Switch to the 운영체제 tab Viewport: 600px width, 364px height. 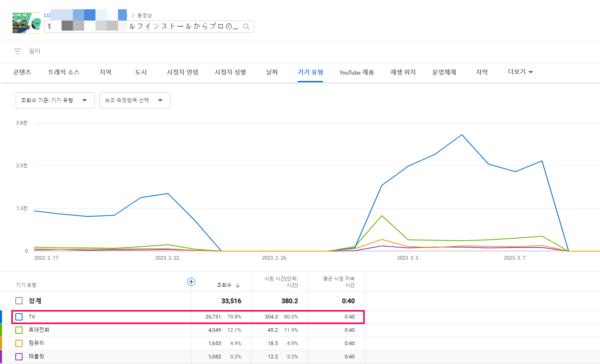coord(444,72)
